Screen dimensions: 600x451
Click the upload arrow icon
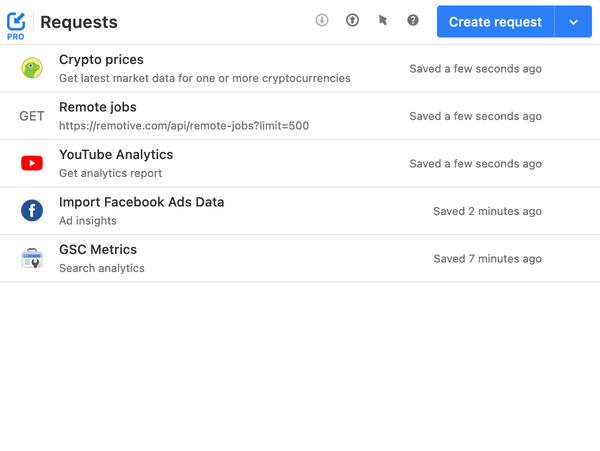click(x=352, y=20)
